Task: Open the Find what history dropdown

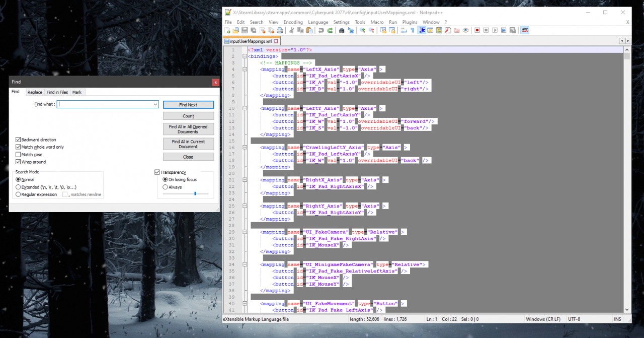Action: (155, 104)
